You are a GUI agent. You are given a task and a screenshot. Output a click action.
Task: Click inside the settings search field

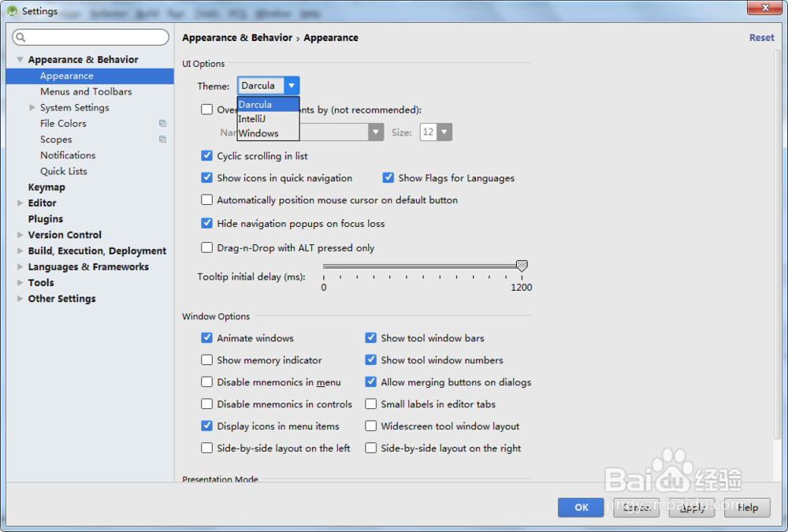(95, 38)
